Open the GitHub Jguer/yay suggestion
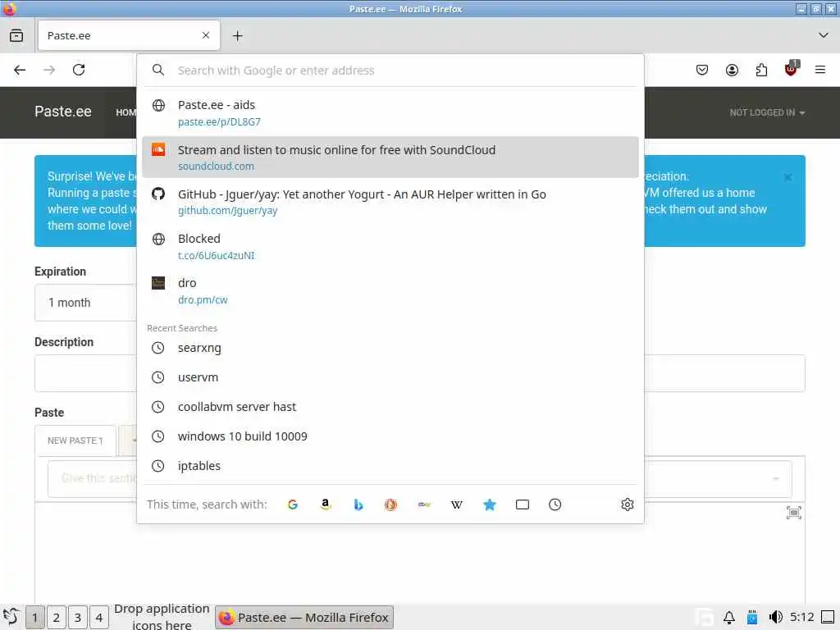The width and height of the screenshot is (840, 630). [390, 202]
